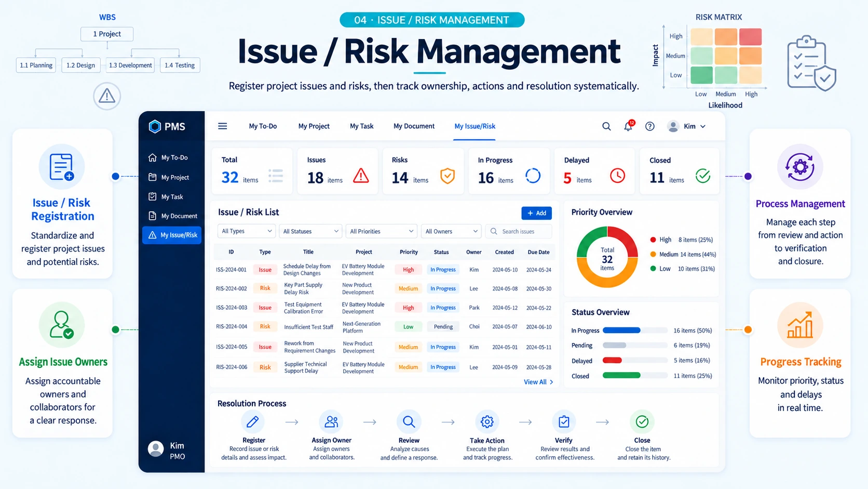
Task: Click the PMS logo icon
Action: pyautogui.click(x=155, y=126)
